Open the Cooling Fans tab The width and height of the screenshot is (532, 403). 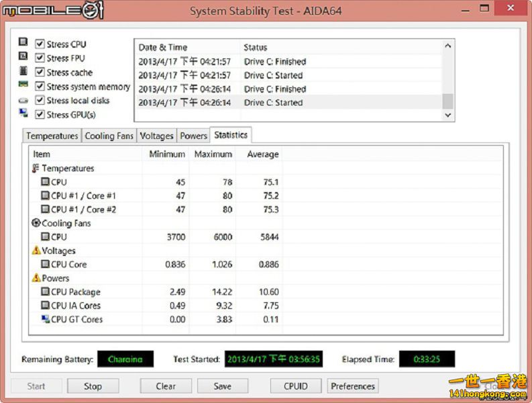[109, 136]
